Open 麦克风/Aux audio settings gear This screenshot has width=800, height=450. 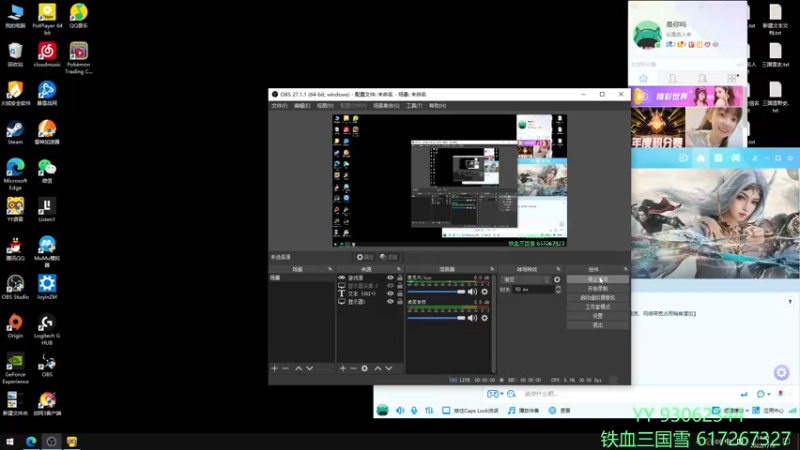[x=485, y=292]
